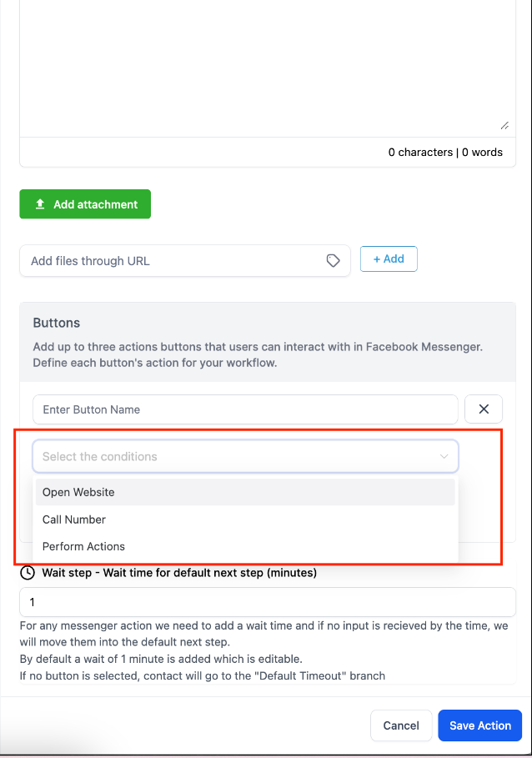Click the chevron on conditions dropdown
This screenshot has width=532, height=758.
[444, 457]
